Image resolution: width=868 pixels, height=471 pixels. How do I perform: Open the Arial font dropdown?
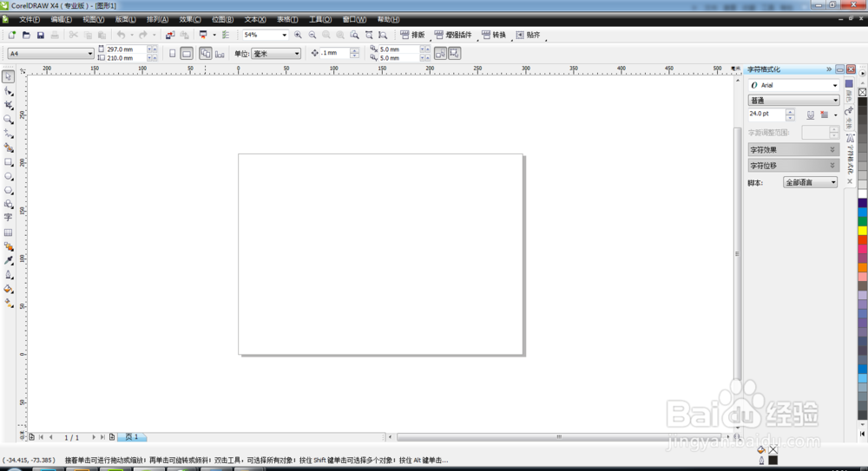[835, 85]
